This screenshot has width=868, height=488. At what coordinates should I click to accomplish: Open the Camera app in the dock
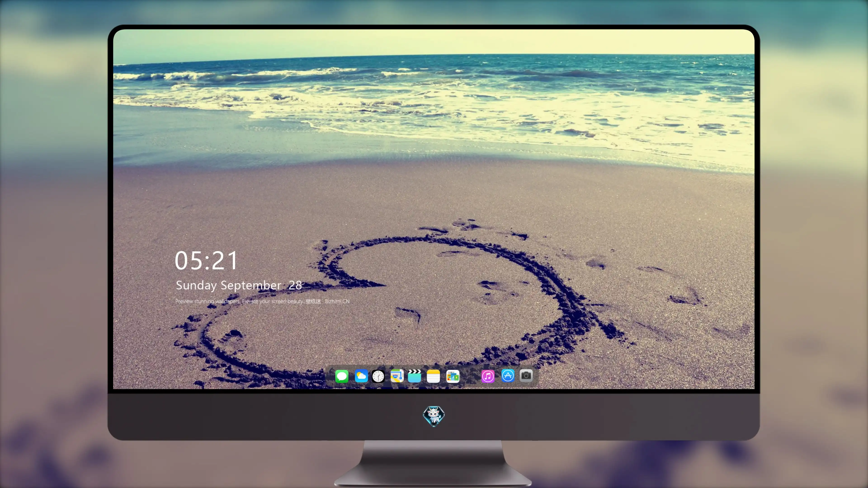tap(526, 375)
